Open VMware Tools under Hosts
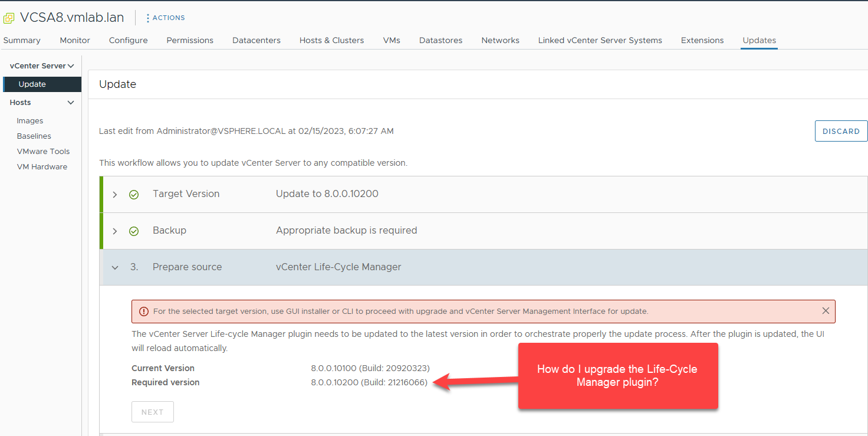This screenshot has width=868, height=436. point(43,151)
